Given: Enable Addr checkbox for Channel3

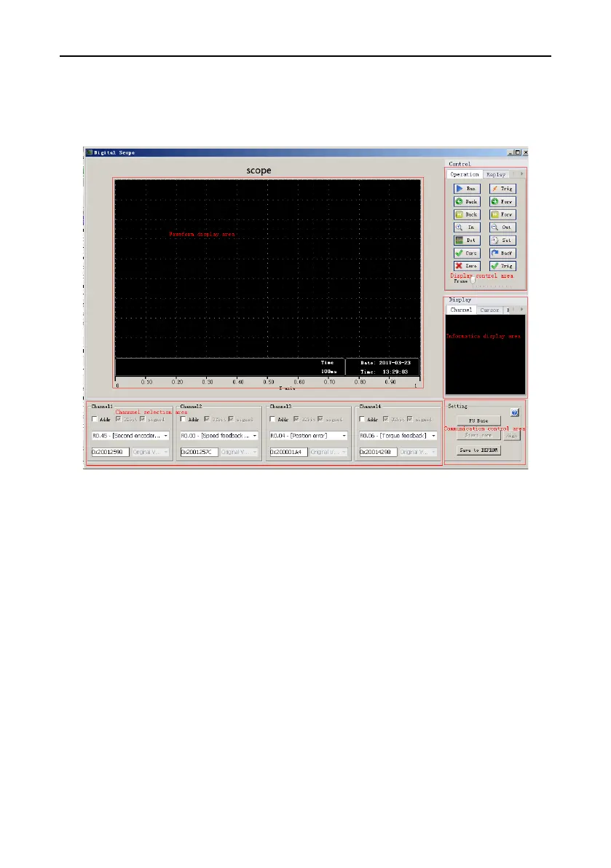Looking at the screenshot, I should (272, 419).
